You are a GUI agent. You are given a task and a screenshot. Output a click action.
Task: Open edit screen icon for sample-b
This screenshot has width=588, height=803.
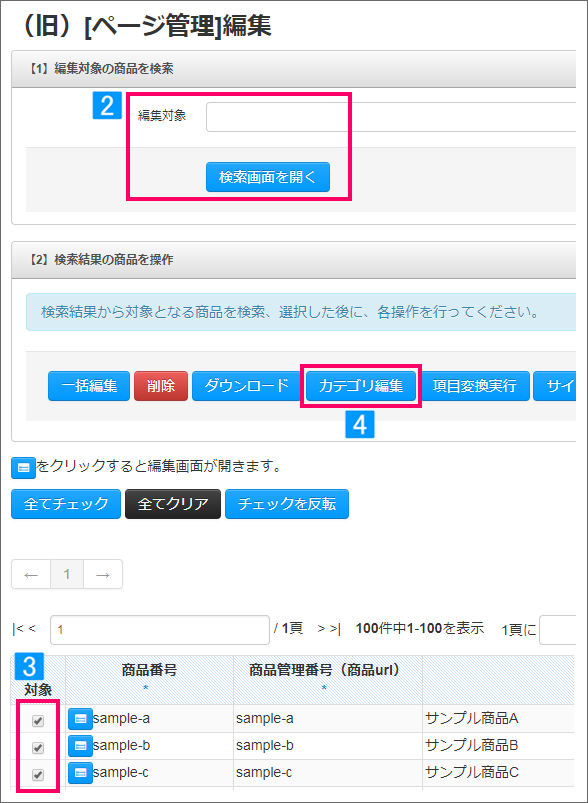[80, 746]
